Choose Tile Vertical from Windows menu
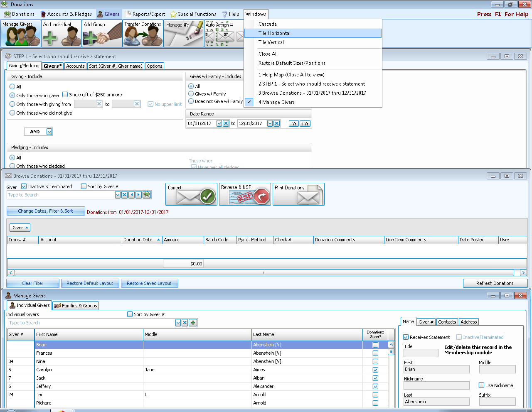Viewport: 532px width, 412px height. point(271,42)
